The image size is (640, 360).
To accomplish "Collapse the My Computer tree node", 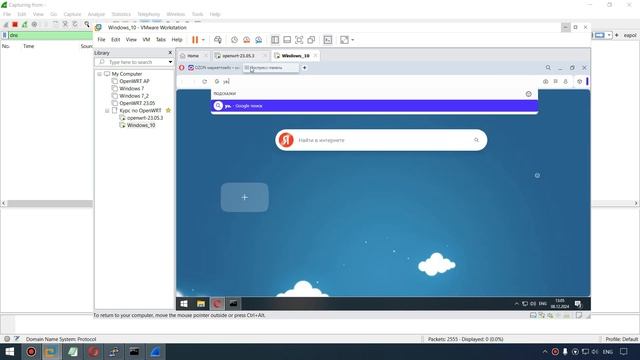I will click(100, 74).
